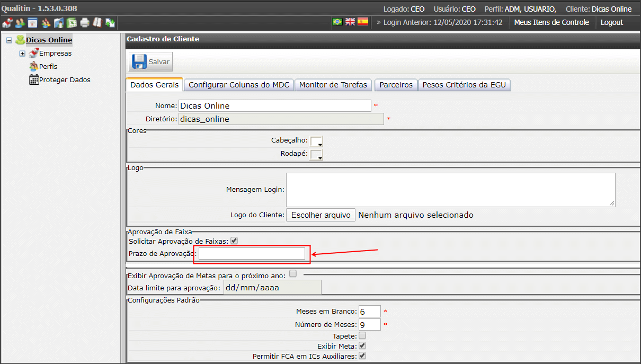Select Proteger Dados in the tree
Image resolution: width=641 pixels, height=364 pixels.
pyautogui.click(x=65, y=79)
